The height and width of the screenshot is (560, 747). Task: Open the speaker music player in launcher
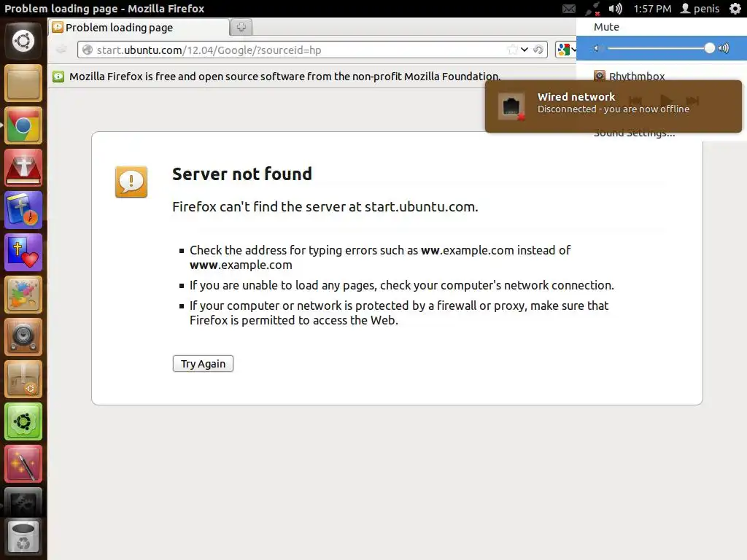click(23, 338)
